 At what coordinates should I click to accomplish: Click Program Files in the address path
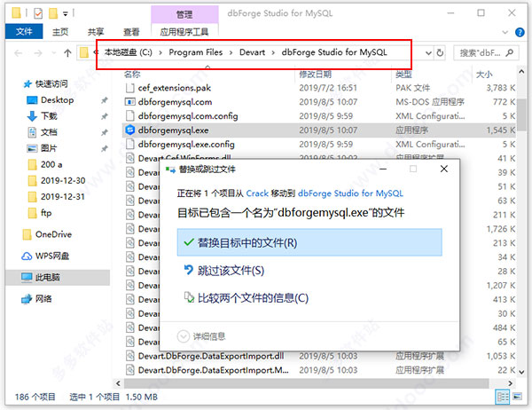[x=195, y=52]
